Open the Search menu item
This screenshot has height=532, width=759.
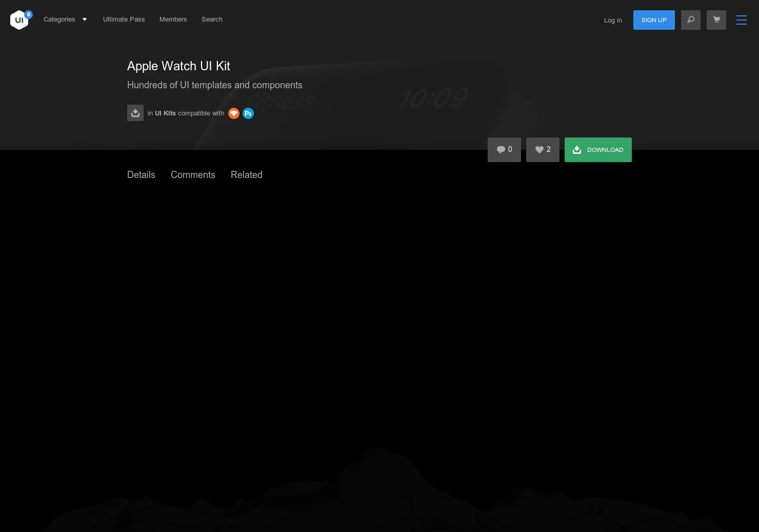pos(212,19)
